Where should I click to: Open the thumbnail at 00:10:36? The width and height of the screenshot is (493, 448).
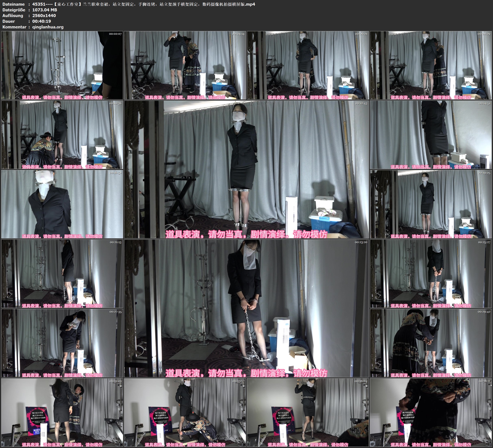point(62,134)
